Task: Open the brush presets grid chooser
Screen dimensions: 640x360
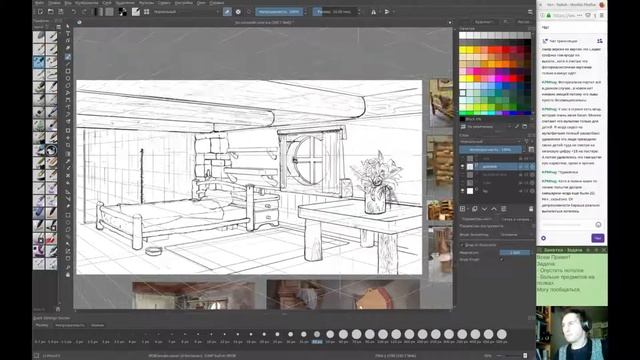Action: 147,12
